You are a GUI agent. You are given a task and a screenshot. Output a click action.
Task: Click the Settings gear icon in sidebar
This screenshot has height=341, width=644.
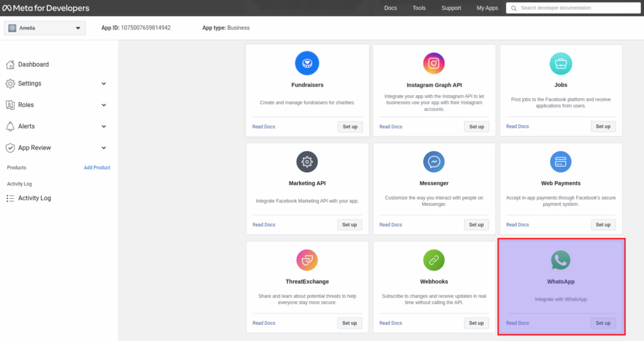(x=10, y=84)
